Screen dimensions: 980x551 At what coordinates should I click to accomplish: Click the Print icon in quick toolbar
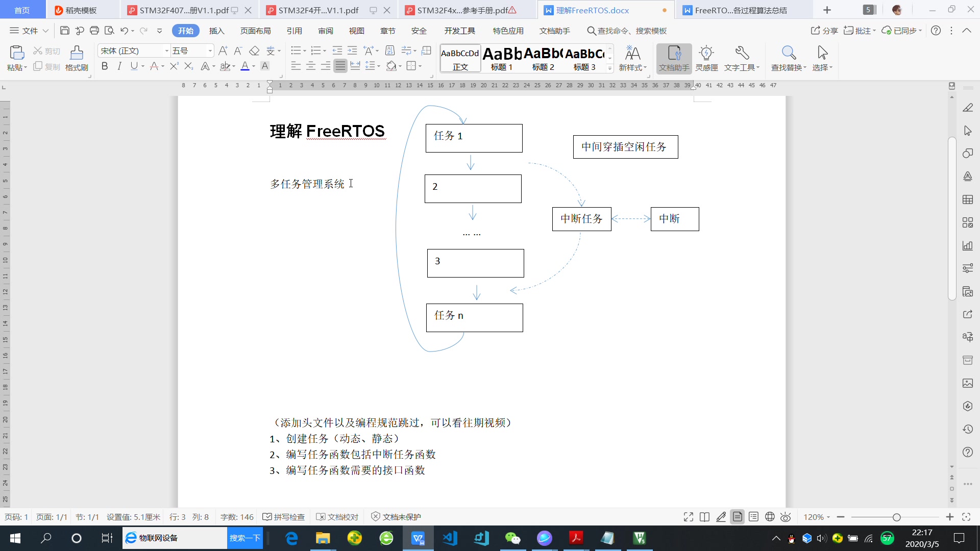[94, 31]
